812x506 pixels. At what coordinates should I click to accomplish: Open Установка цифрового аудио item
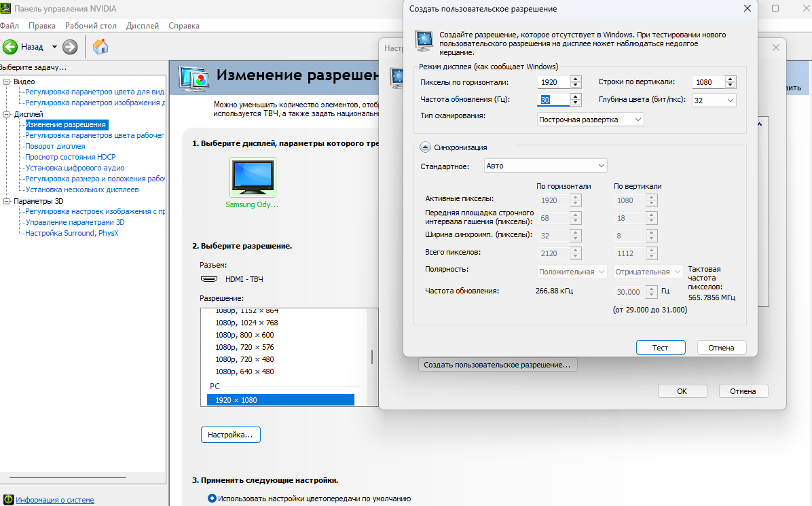click(75, 168)
